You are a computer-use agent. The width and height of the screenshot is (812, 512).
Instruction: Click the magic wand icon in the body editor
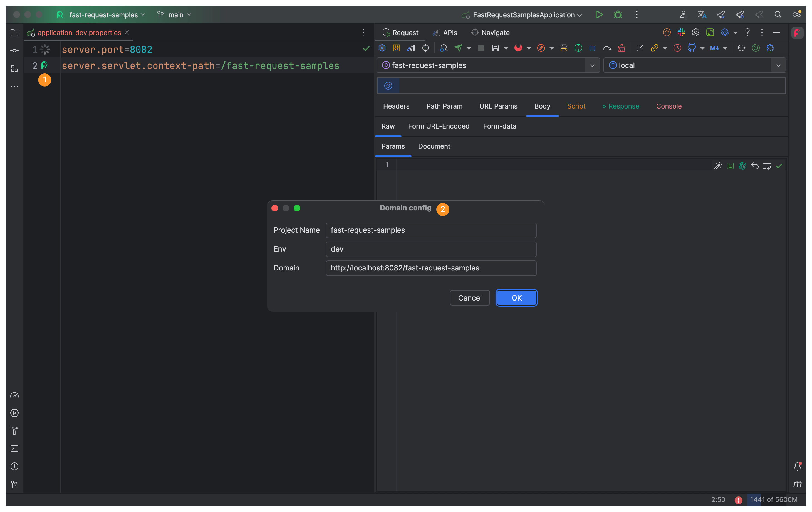click(x=718, y=166)
